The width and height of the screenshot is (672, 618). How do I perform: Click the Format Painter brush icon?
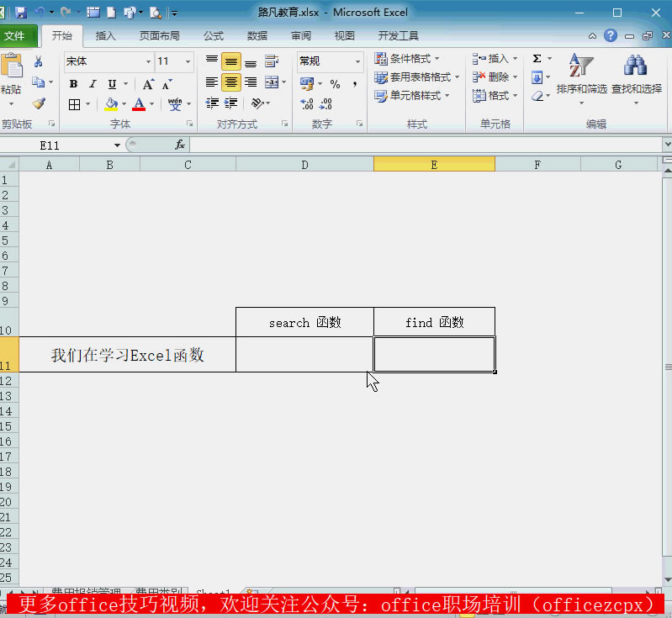[39, 103]
